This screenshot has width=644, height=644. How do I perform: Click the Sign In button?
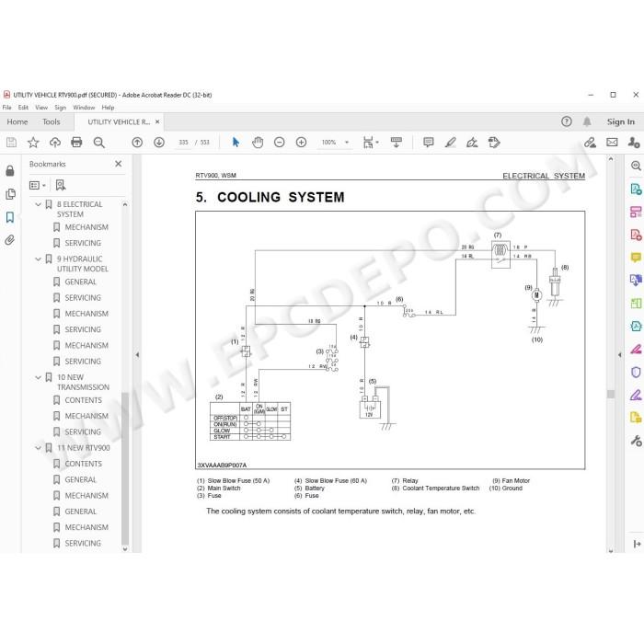tap(621, 121)
